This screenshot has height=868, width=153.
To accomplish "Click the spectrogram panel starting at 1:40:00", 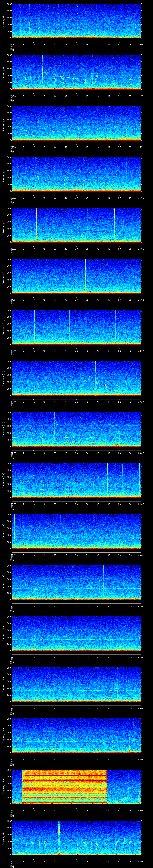I will point(77,582).
